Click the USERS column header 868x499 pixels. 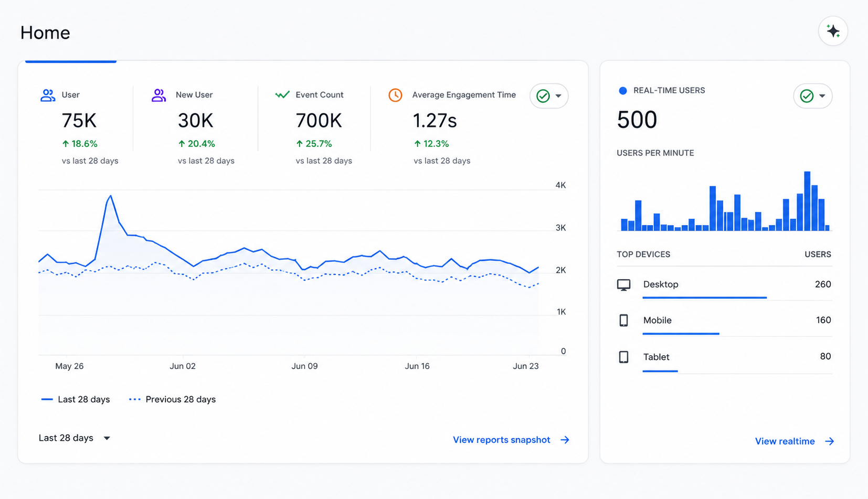pyautogui.click(x=818, y=254)
